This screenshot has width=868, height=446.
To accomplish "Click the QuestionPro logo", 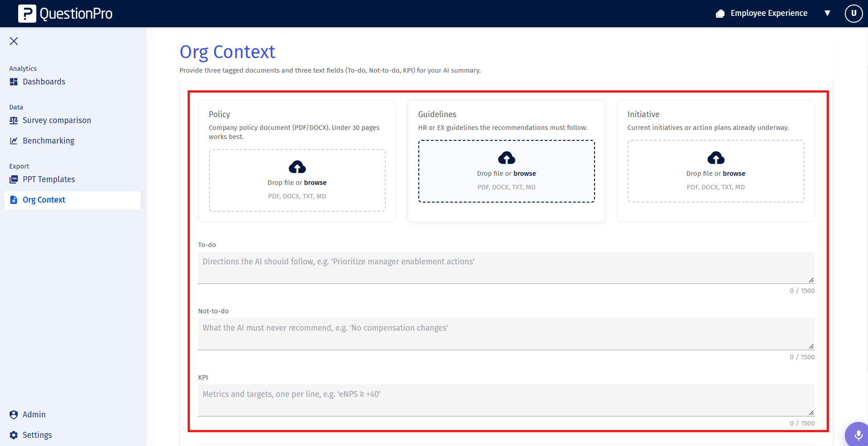I will point(65,14).
